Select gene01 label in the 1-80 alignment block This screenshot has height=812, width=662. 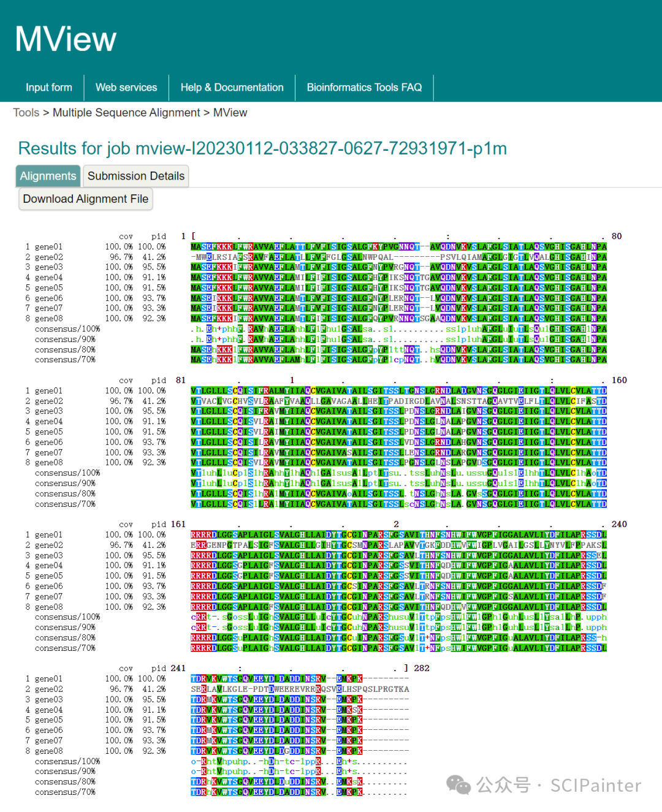tap(48, 247)
